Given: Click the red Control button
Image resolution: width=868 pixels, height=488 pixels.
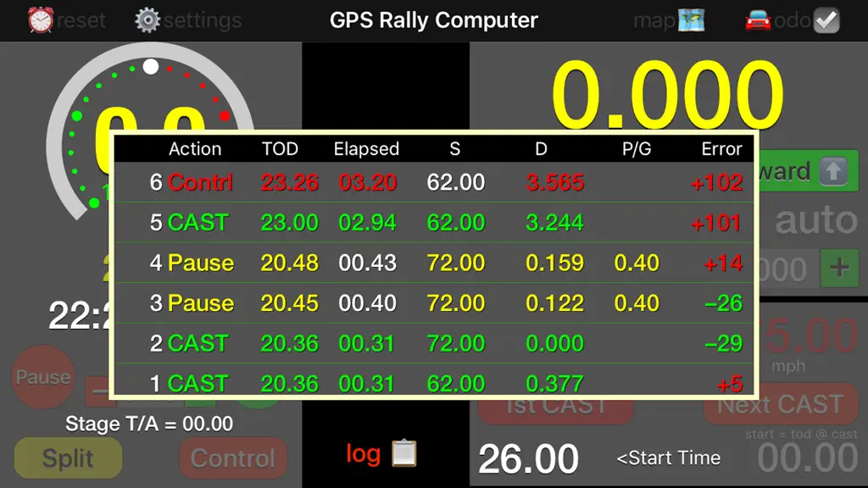Looking at the screenshot, I should click(x=233, y=458).
